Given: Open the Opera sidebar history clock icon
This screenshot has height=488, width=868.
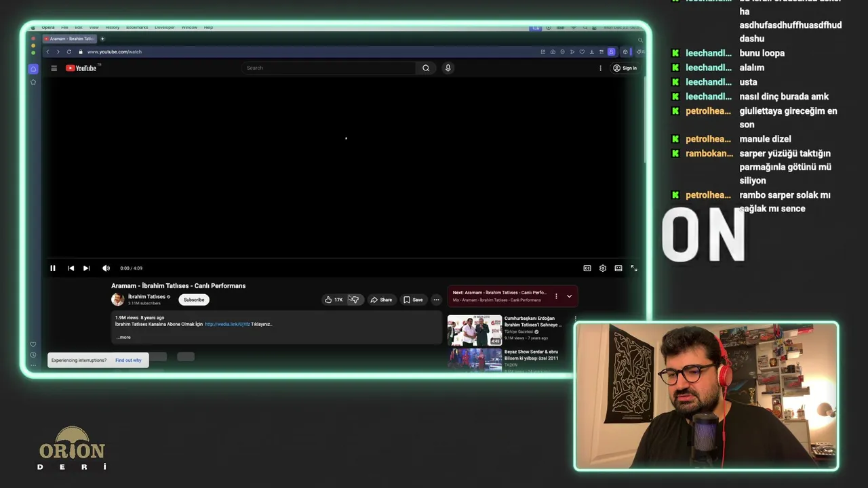Looking at the screenshot, I should (33, 355).
